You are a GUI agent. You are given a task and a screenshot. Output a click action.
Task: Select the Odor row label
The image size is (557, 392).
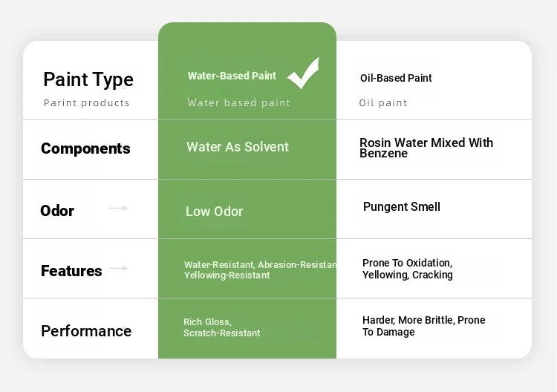(x=57, y=211)
